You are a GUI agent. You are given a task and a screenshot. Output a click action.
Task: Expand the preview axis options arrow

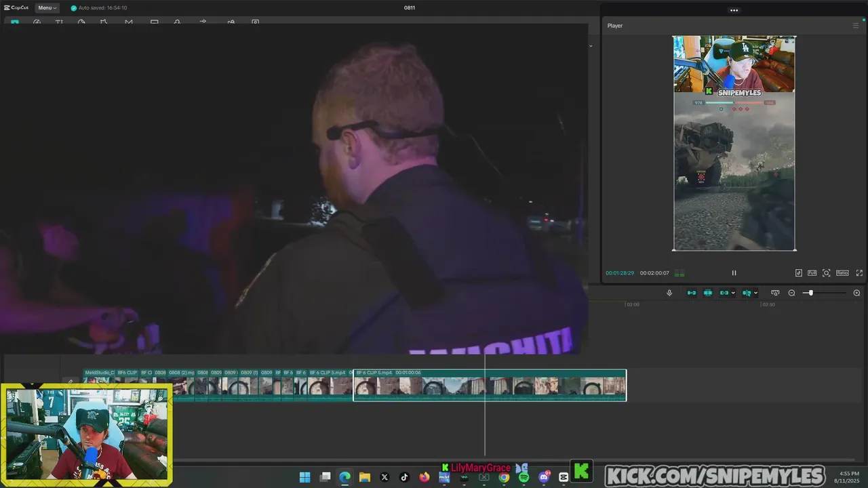pyautogui.click(x=755, y=293)
